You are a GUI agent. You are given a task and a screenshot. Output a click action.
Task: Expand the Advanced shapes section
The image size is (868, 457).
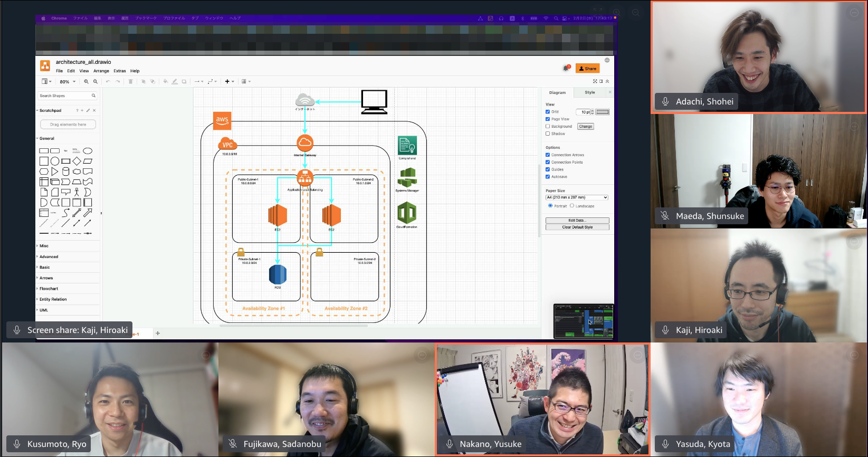click(x=49, y=256)
